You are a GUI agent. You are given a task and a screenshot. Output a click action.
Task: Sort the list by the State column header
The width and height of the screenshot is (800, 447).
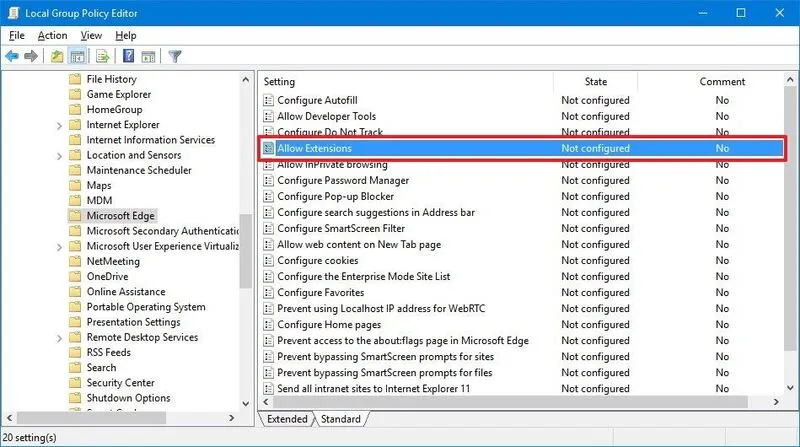click(595, 82)
